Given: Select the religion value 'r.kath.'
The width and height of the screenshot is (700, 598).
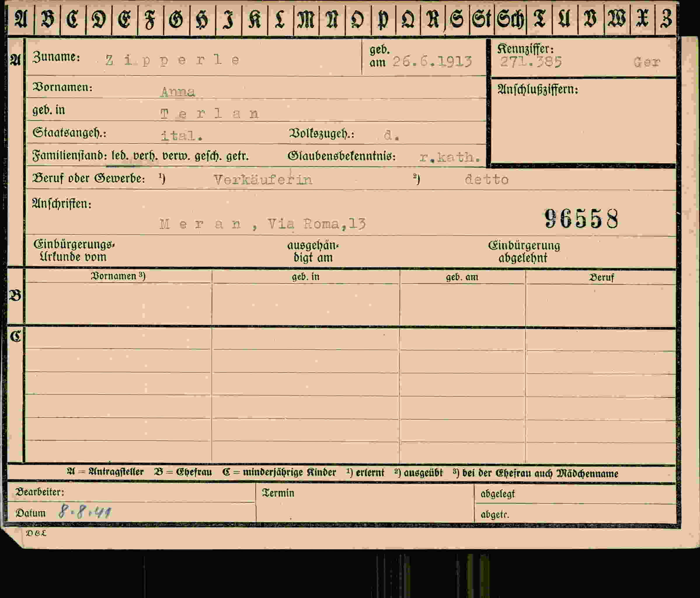Looking at the screenshot, I should click(450, 157).
